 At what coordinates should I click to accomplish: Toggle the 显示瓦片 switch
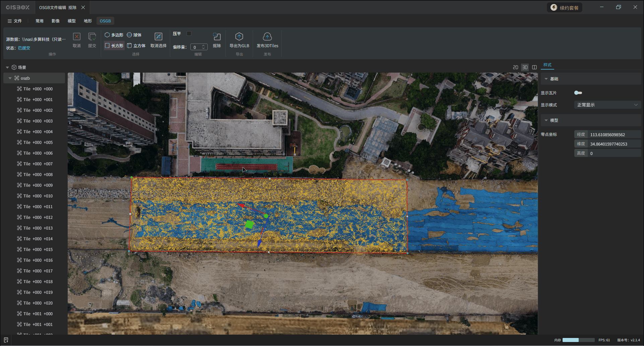[x=578, y=93]
